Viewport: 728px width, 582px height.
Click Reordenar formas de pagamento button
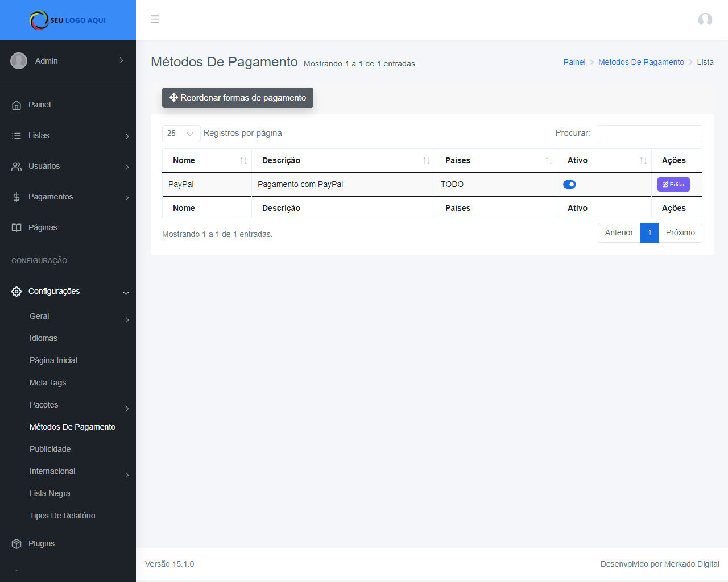click(238, 98)
